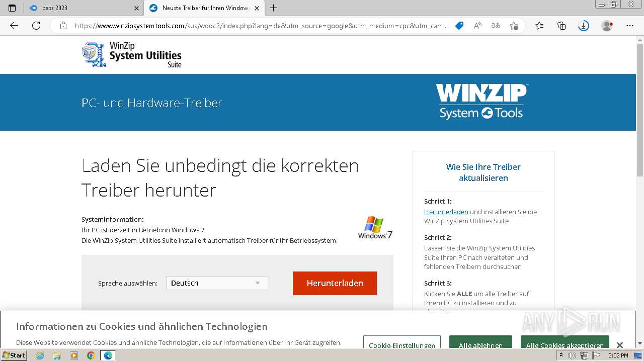
Task: Click the "Systeminformation:" label
Action: 113,219
